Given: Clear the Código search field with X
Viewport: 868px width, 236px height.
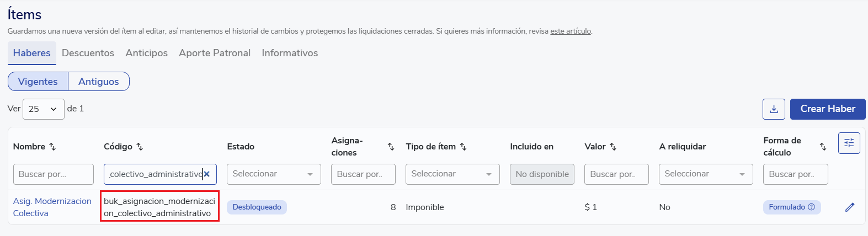Looking at the screenshot, I should (207, 174).
